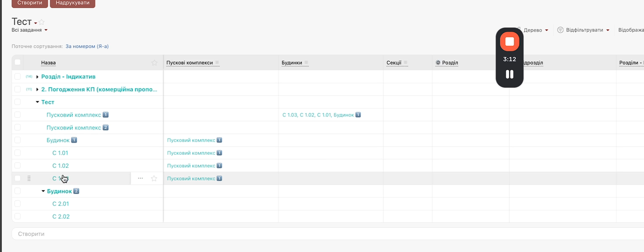This screenshot has height=252, width=644.
Task: Click the drag handle of С 1.03 row
Action: (29, 178)
